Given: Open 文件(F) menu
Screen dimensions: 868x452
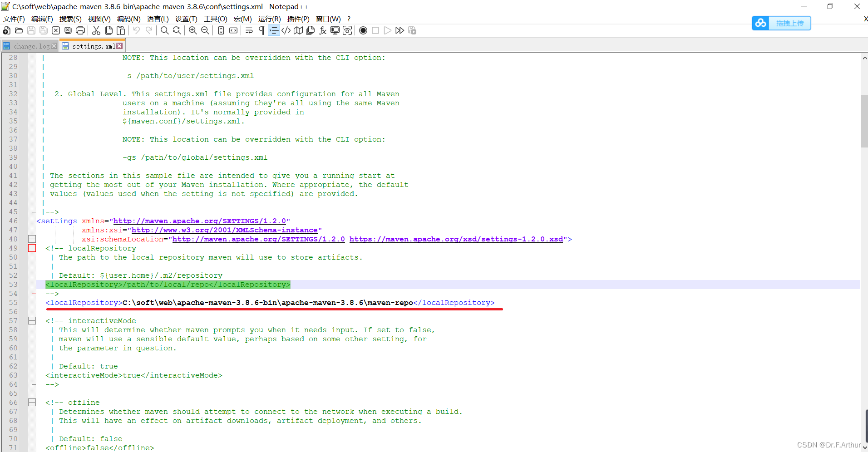Looking at the screenshot, I should tap(14, 19).
